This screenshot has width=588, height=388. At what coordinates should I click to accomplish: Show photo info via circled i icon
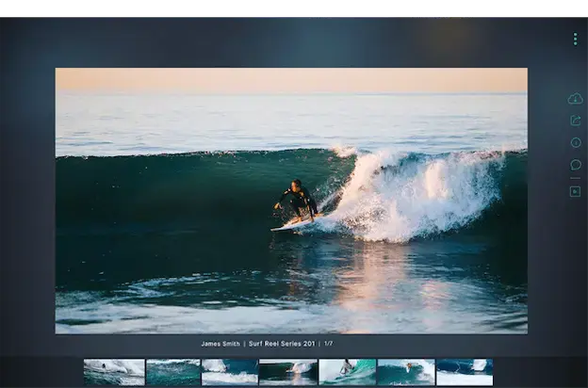tap(576, 142)
